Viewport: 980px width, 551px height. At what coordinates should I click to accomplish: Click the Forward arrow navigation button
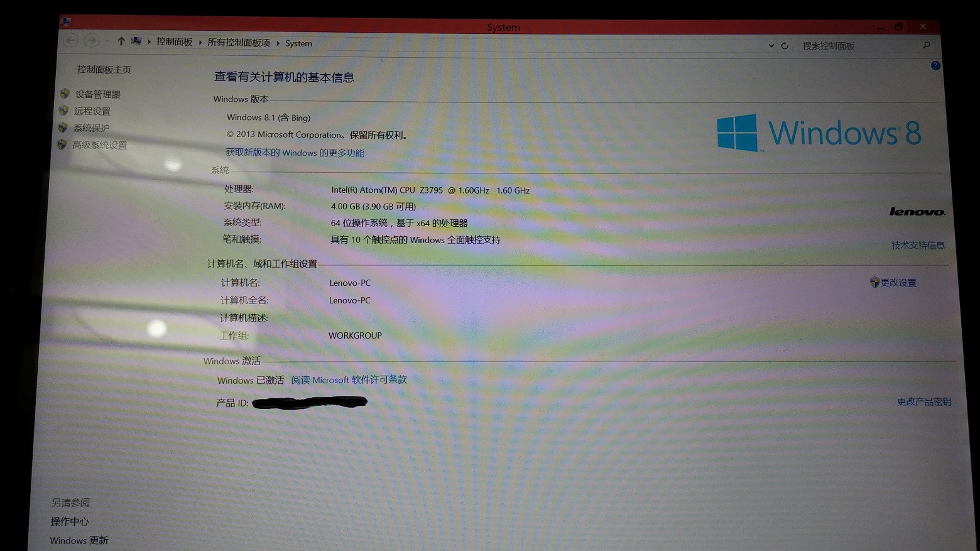pos(91,40)
